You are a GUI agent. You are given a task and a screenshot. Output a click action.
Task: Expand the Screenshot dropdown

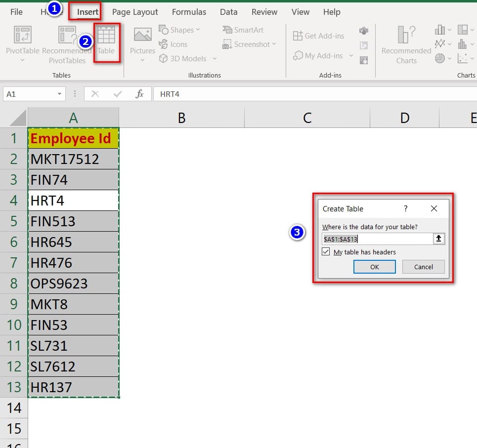[274, 44]
